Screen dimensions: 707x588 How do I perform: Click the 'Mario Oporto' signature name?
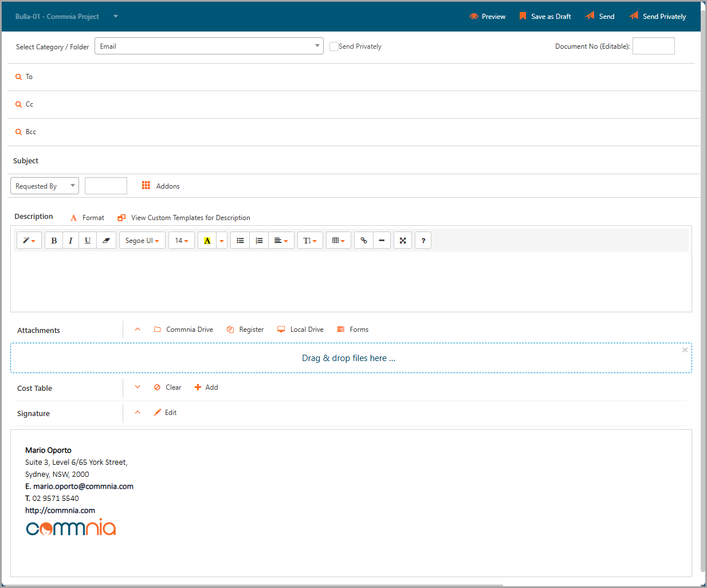[48, 450]
